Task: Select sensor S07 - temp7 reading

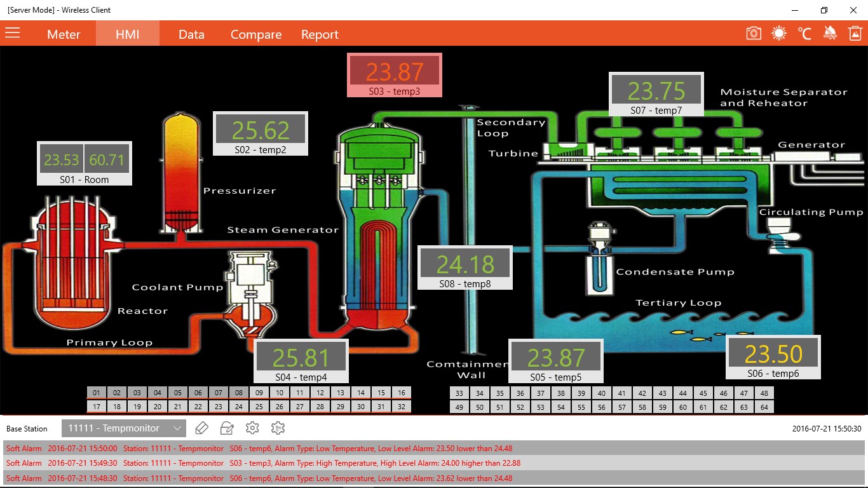Action: [656, 94]
